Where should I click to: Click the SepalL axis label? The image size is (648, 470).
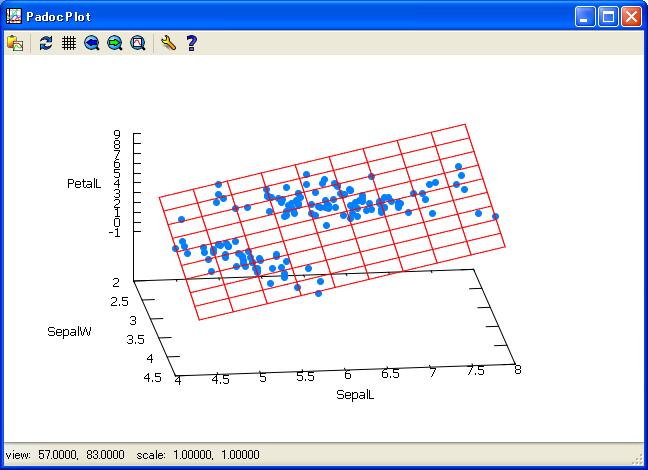(x=355, y=394)
